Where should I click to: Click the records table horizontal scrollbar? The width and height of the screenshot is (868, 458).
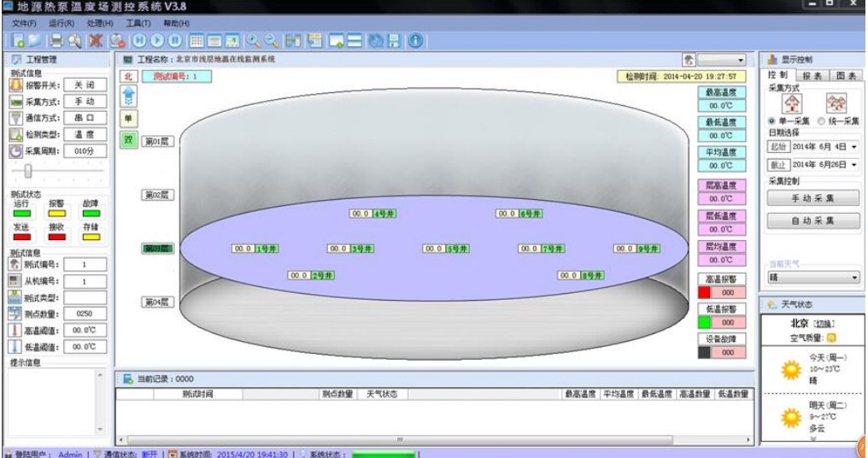point(435,440)
